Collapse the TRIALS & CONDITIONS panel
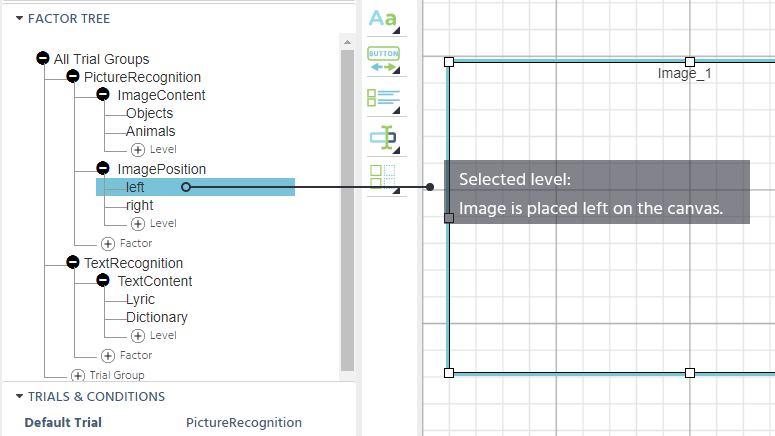The width and height of the screenshot is (775, 436). [x=19, y=396]
